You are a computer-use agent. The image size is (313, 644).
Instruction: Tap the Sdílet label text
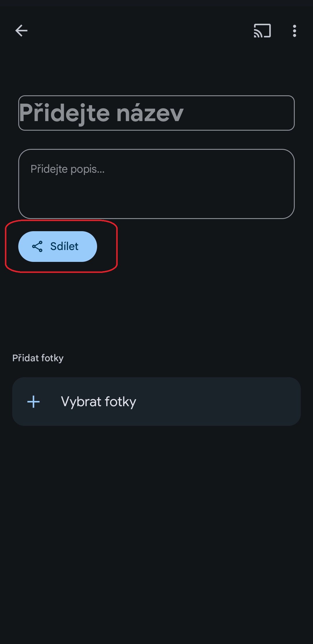pos(64,247)
